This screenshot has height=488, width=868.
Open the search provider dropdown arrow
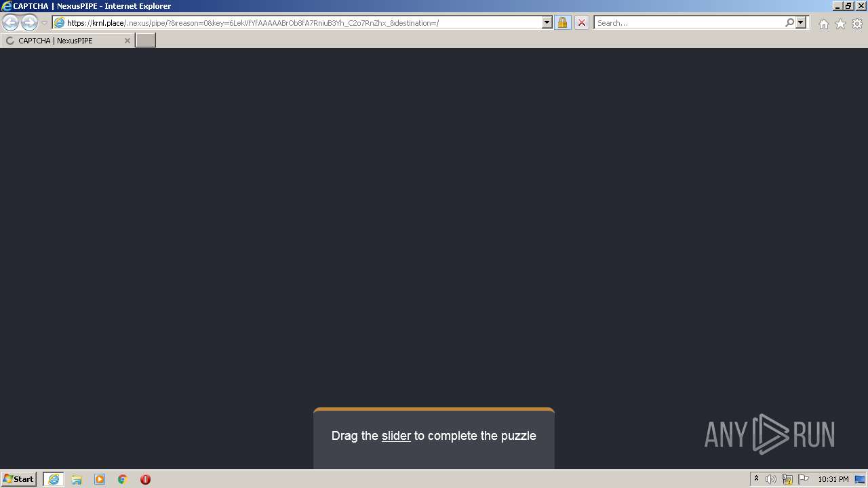[x=801, y=22]
